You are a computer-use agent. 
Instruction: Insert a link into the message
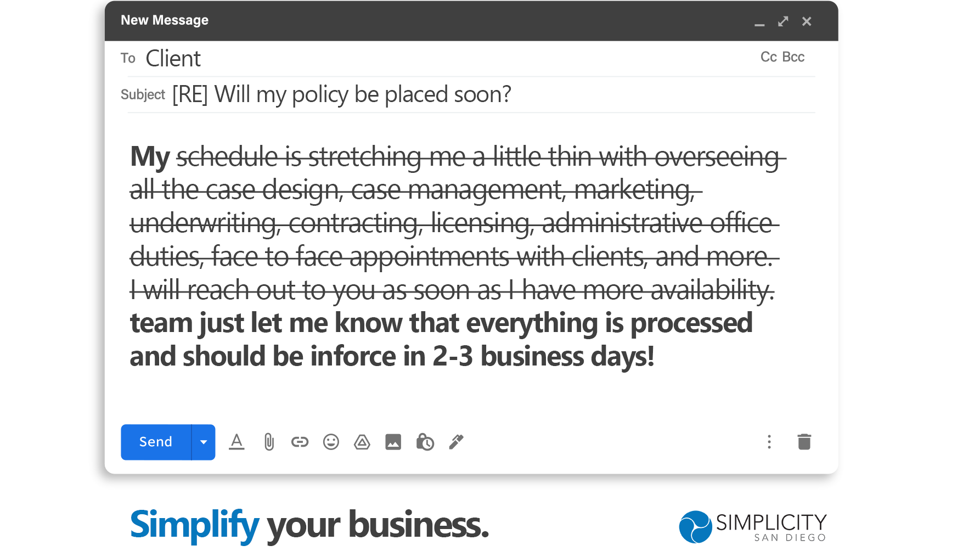click(300, 442)
